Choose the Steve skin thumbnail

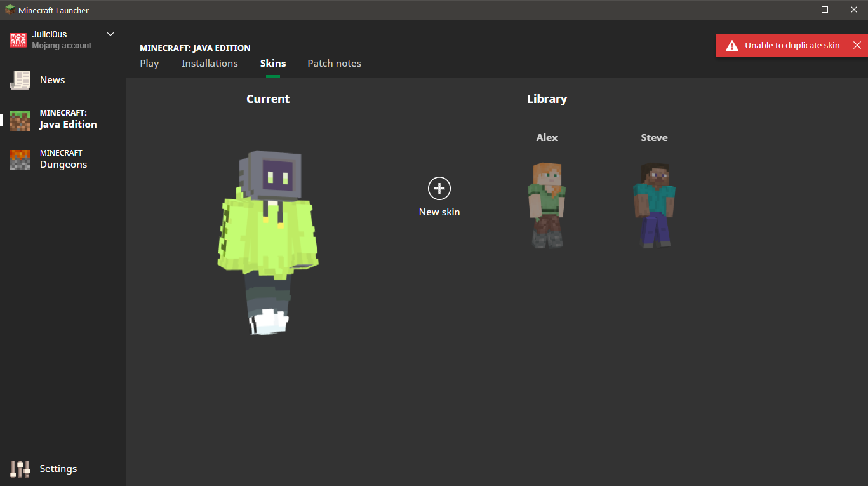(x=654, y=205)
